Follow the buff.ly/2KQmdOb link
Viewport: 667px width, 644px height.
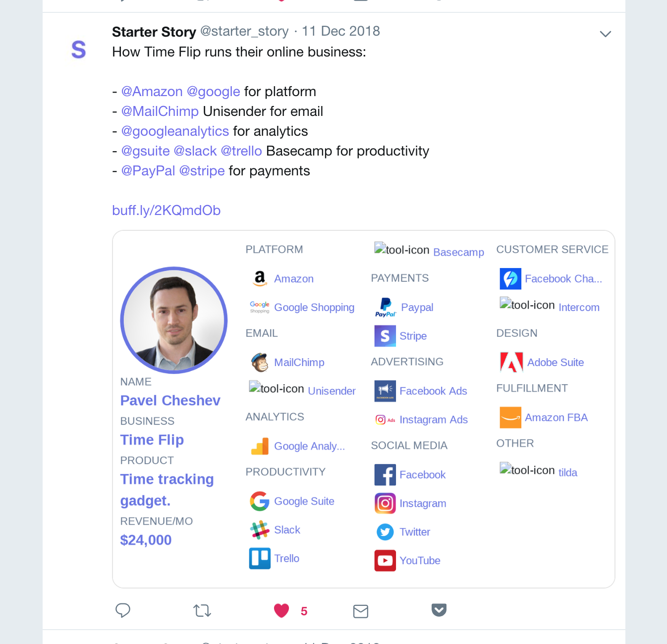[167, 211]
